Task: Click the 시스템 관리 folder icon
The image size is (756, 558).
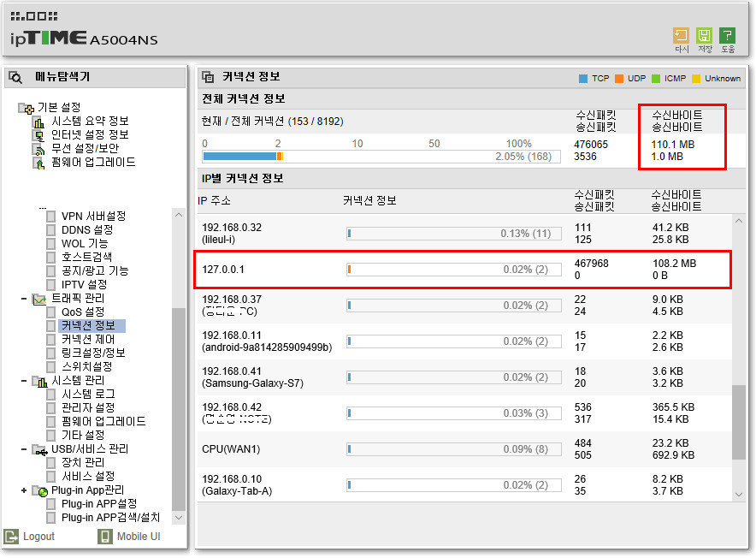Action: 39,382
